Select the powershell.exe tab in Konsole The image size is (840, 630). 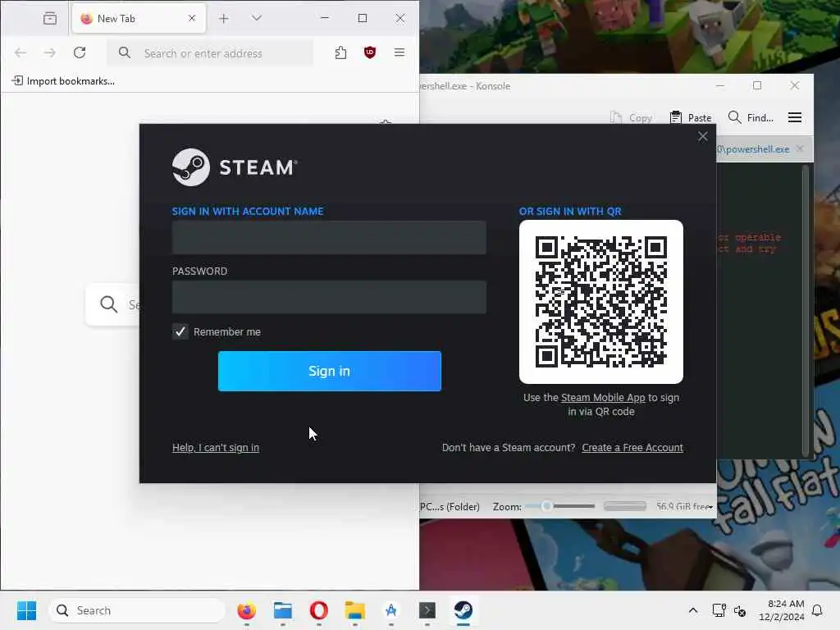tap(753, 149)
